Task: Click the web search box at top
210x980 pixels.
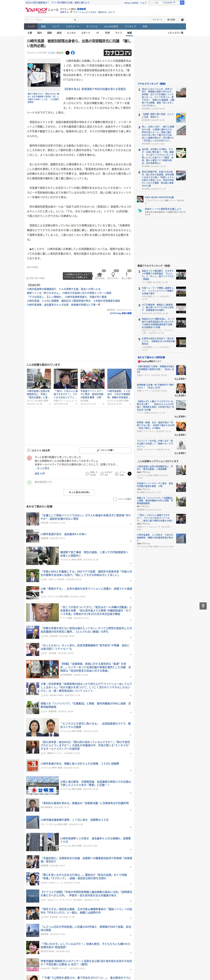Action: 164,3
